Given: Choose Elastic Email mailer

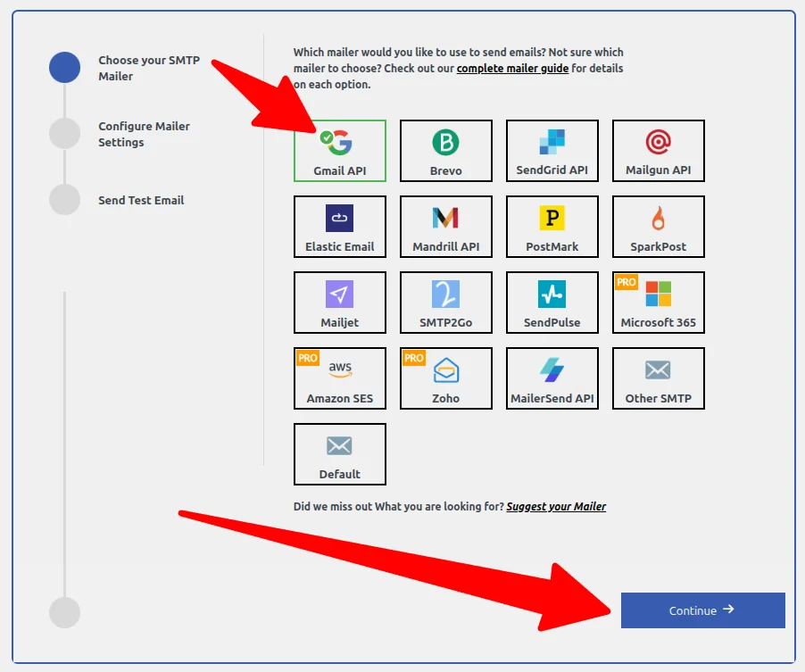Looking at the screenshot, I should pos(339,227).
